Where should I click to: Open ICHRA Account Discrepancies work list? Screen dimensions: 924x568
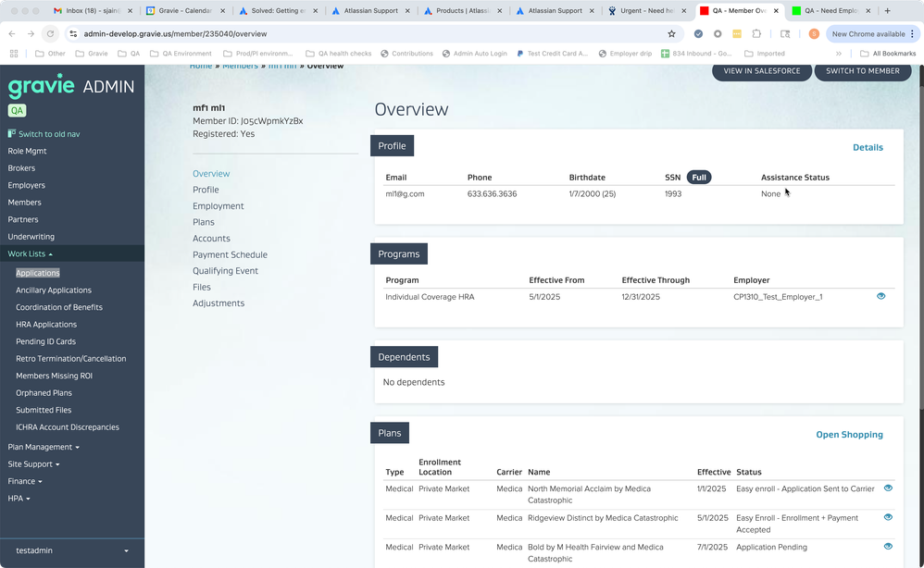pos(68,427)
